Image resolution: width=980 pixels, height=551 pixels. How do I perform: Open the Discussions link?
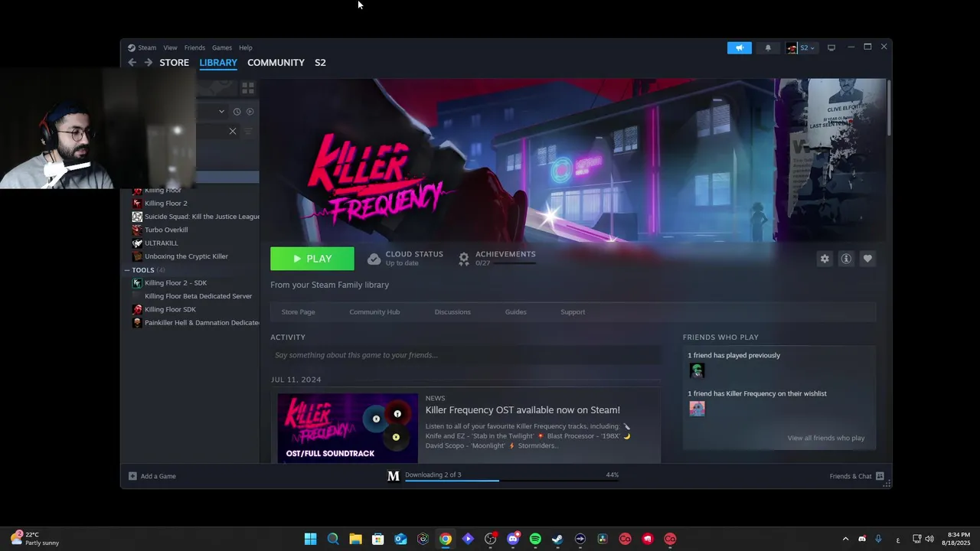point(452,312)
